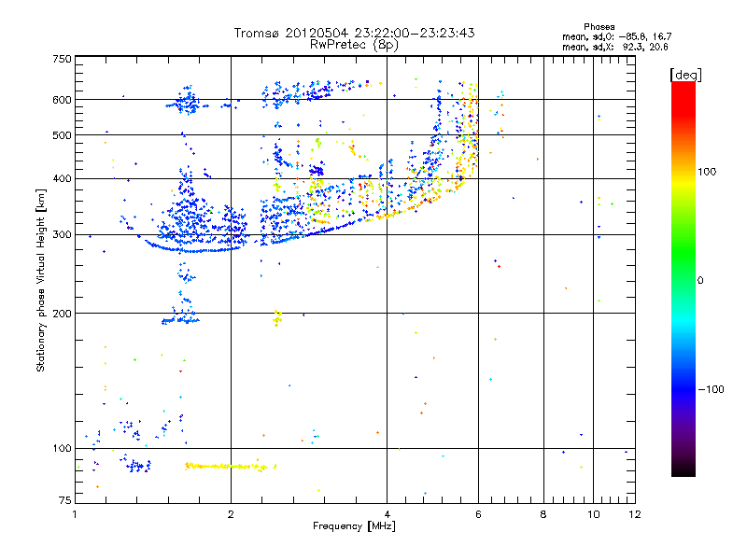Click the '750' height axis tick label
Image resolution: width=747 pixels, height=560 pixels.
(62, 59)
